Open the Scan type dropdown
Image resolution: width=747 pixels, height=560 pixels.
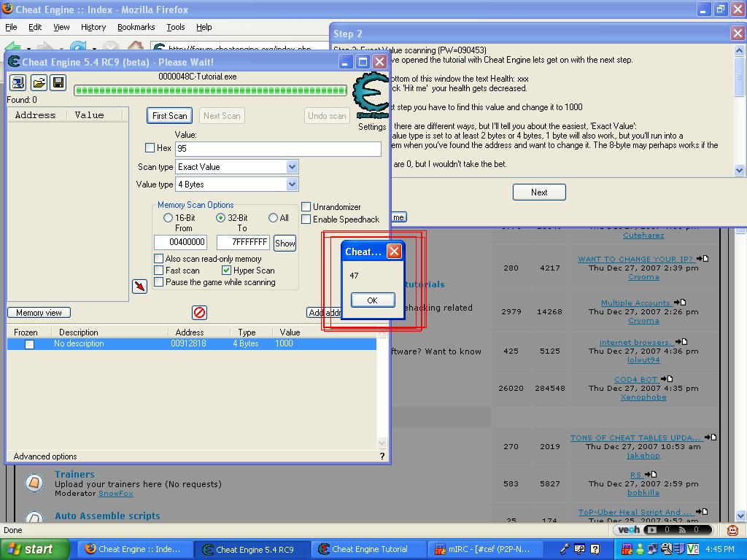(292, 167)
